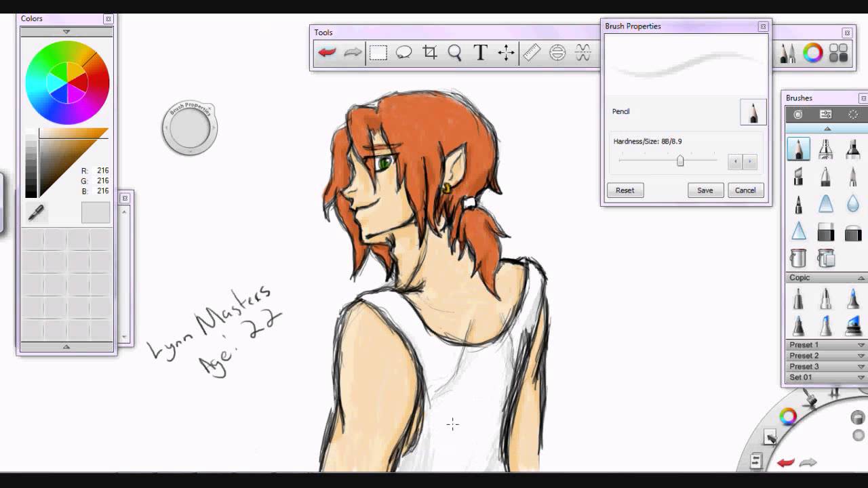868x488 pixels.
Task: Click the bottom arrow of the Colors swatch panel
Action: [66, 346]
